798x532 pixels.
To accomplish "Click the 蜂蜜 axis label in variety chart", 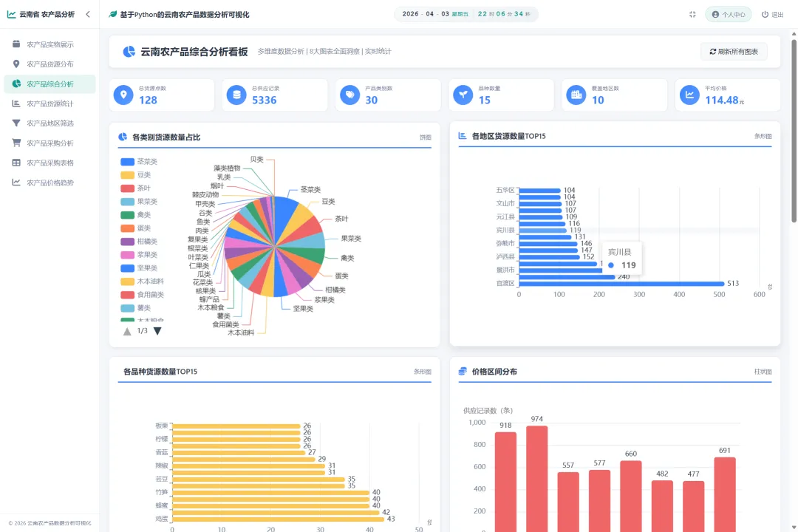I will coord(161,505).
